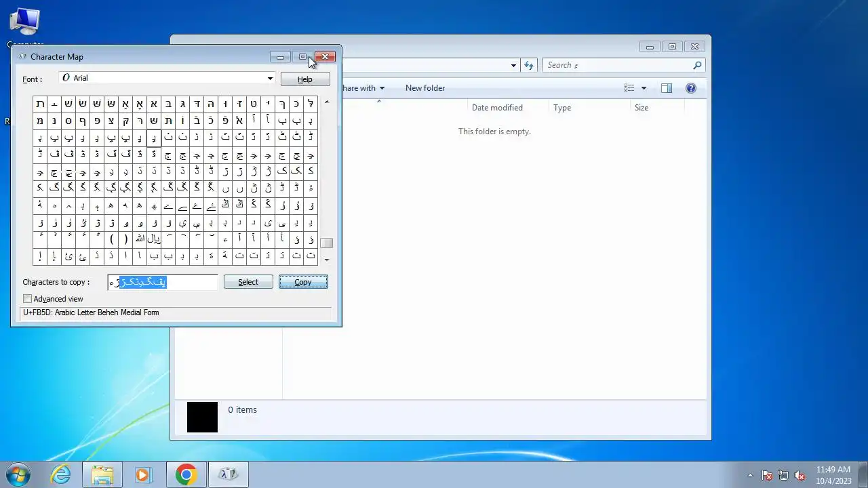Pick the parenthesis cell adjacent to Allah ligature
The height and width of the screenshot is (488, 868).
point(125,239)
